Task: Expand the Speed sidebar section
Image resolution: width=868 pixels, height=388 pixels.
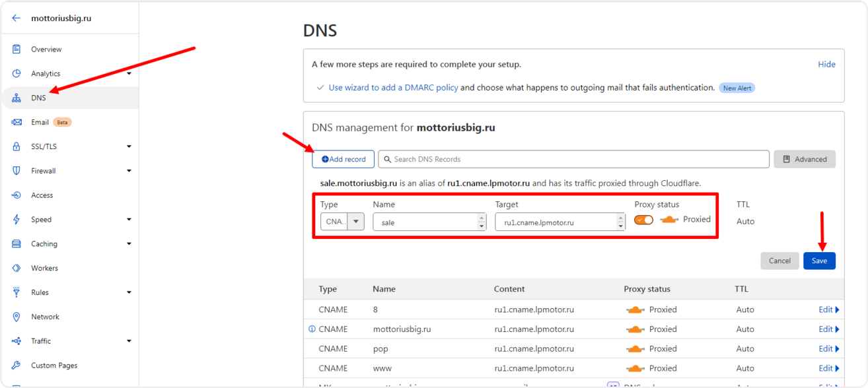Action: click(129, 220)
